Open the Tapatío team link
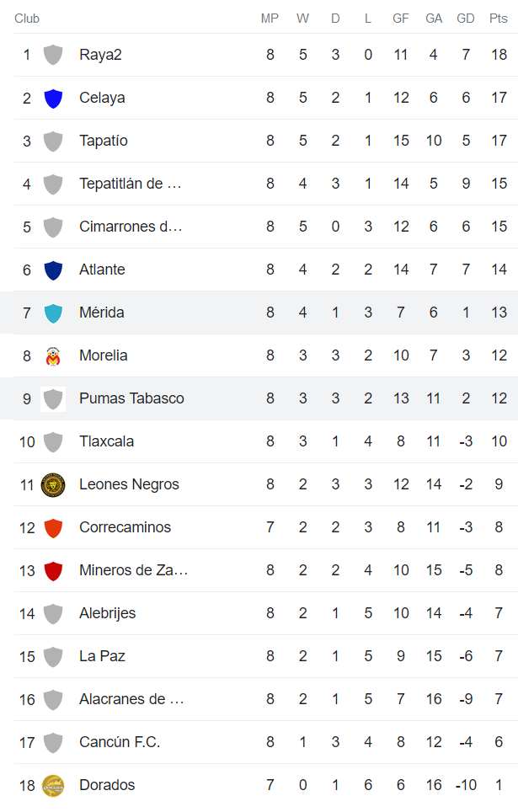Viewport: 518px width, 812px height. coord(104,141)
